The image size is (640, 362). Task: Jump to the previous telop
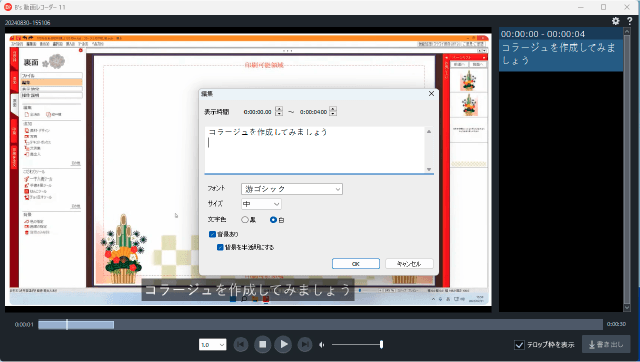coord(241,344)
